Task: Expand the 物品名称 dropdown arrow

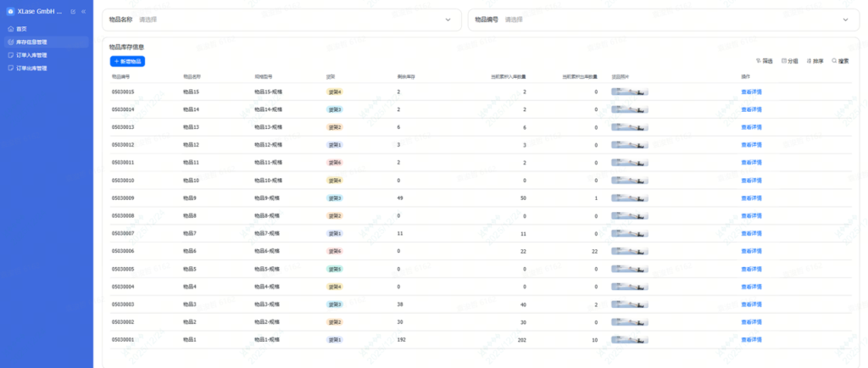Action: coord(448,20)
